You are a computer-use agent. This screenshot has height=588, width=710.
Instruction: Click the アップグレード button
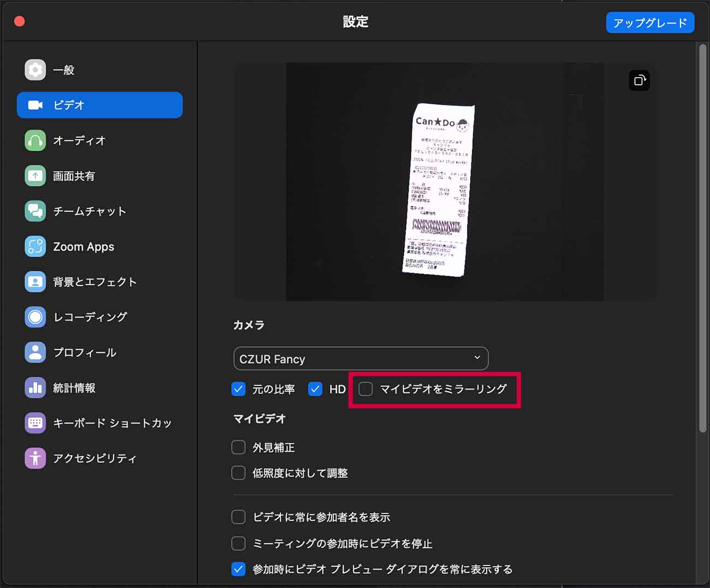coord(650,23)
